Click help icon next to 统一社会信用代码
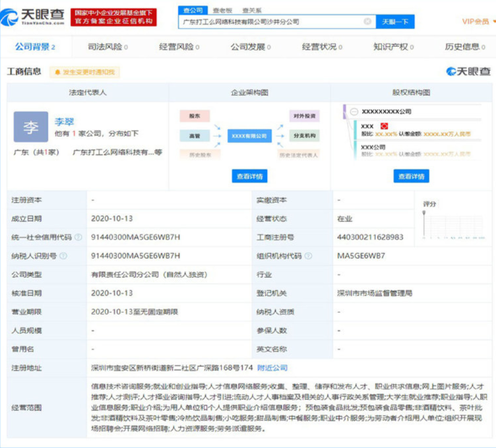The width and height of the screenshot is (496, 448). (x=78, y=238)
